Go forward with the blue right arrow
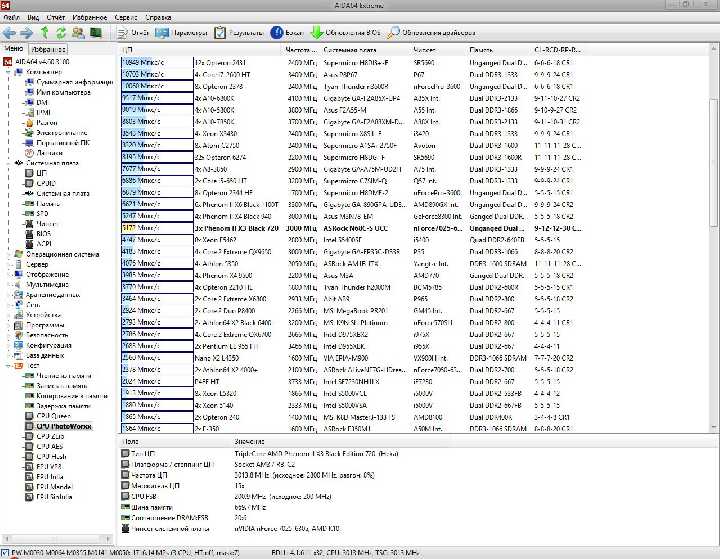This screenshot has width=720, height=559. [27, 33]
